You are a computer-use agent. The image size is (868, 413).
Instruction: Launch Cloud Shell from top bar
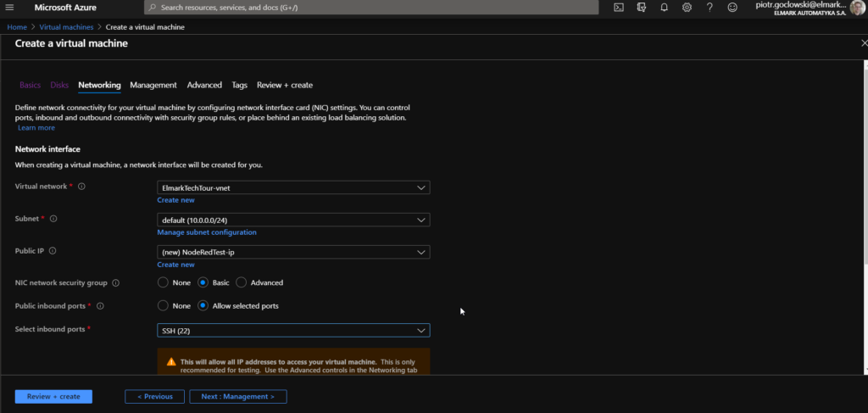tap(619, 8)
